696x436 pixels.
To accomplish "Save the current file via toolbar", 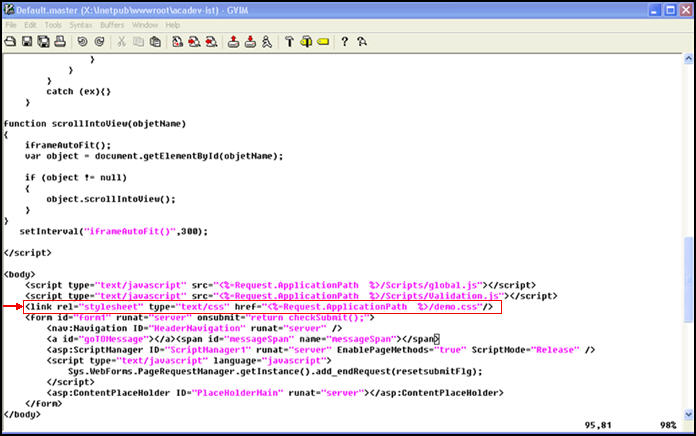I will pos(27,42).
